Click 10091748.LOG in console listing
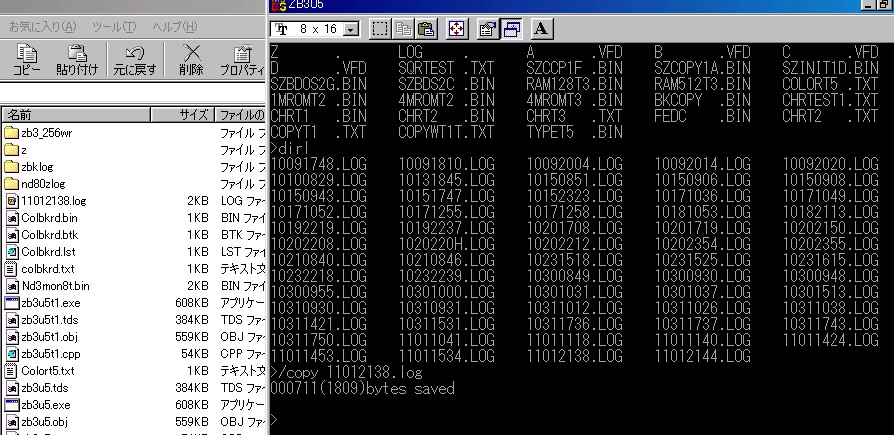 (318, 165)
